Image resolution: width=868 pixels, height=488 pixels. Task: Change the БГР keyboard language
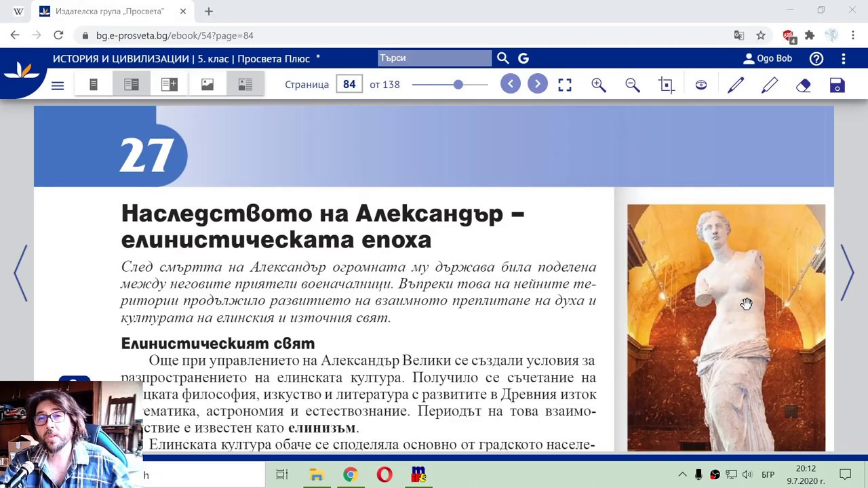coord(768,474)
